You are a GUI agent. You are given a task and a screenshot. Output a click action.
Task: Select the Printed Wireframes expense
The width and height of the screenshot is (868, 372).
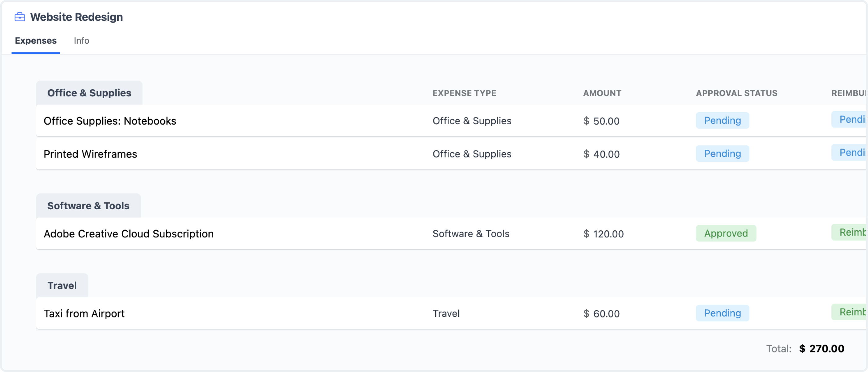[90, 154]
